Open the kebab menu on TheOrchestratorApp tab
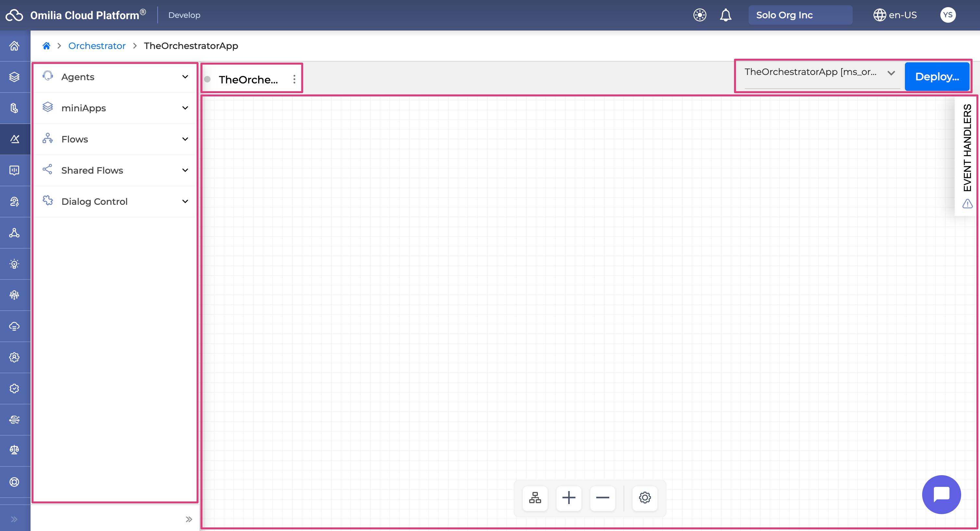This screenshot has height=531, width=980. pos(294,80)
